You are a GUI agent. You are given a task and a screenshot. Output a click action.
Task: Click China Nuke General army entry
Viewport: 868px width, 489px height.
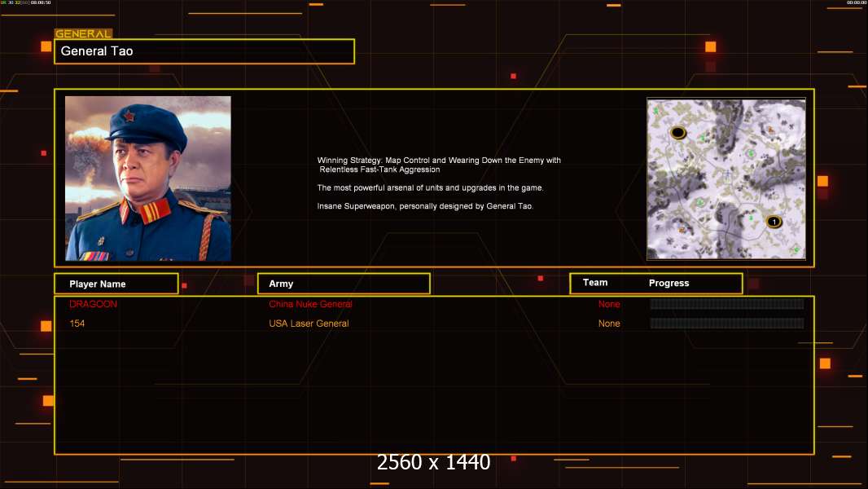pyautogui.click(x=310, y=304)
